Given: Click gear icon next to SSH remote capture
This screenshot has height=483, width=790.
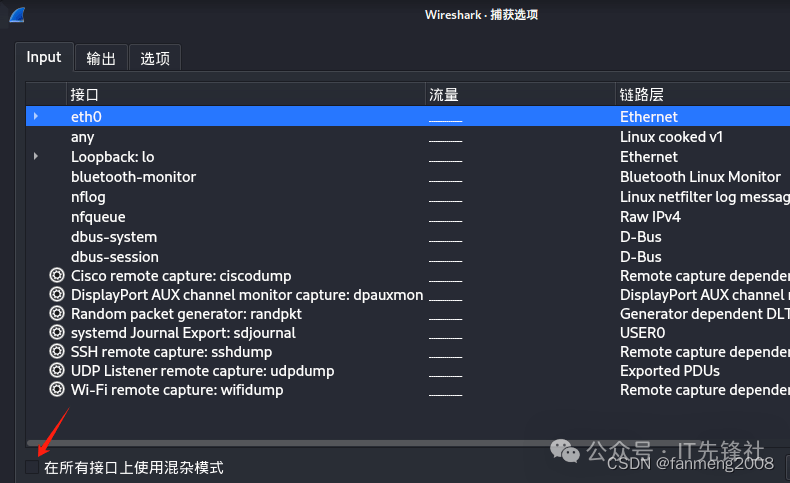Looking at the screenshot, I should [x=56, y=352].
